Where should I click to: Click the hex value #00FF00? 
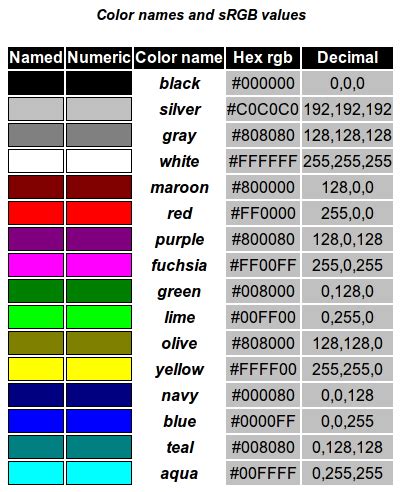pos(263,317)
